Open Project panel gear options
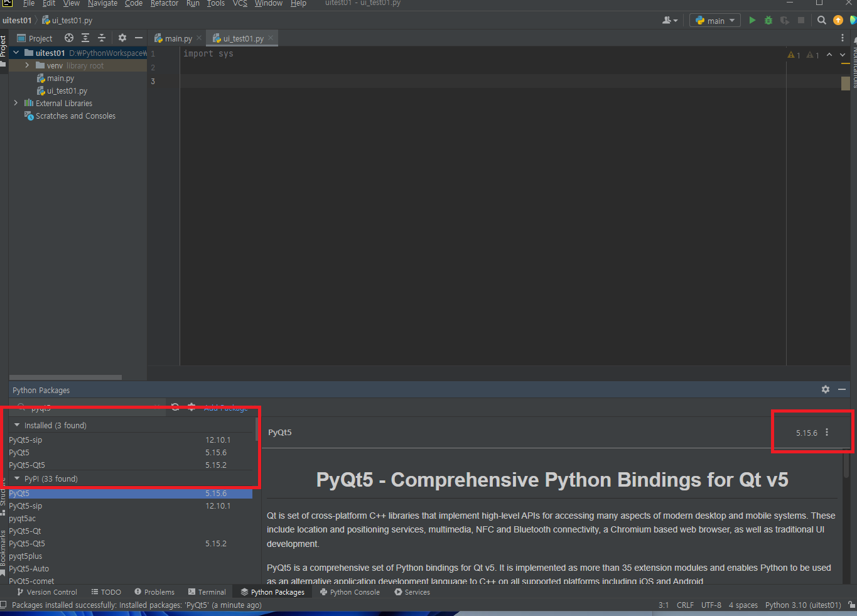Viewport: 857px width, 616px height. (122, 38)
